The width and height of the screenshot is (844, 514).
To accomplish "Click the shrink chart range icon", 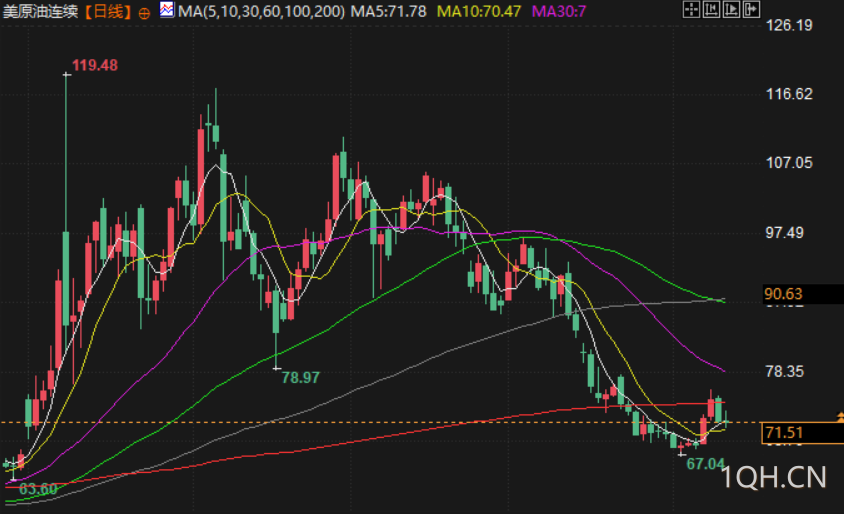I will (x=711, y=9).
